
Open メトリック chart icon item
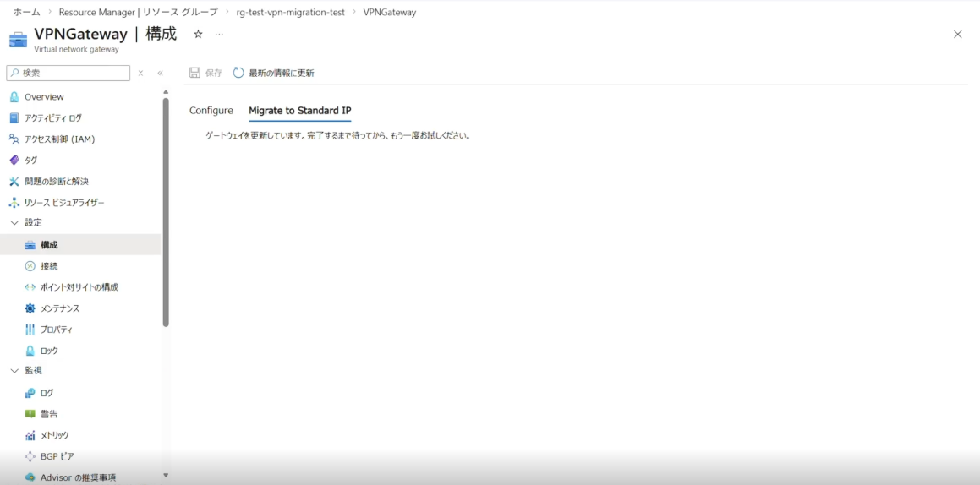tap(30, 435)
